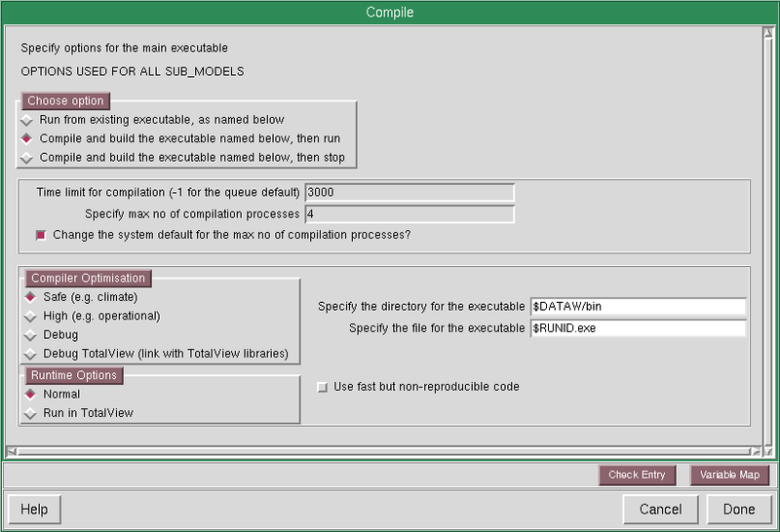
Task: Click the executable file field $RUNID.exe
Action: tap(639, 328)
